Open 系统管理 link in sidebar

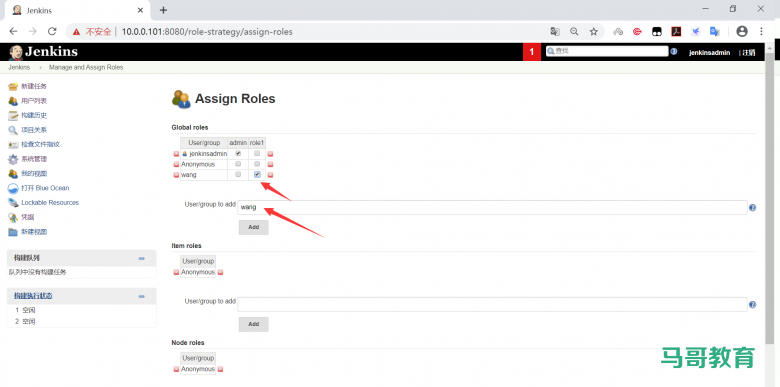34,159
